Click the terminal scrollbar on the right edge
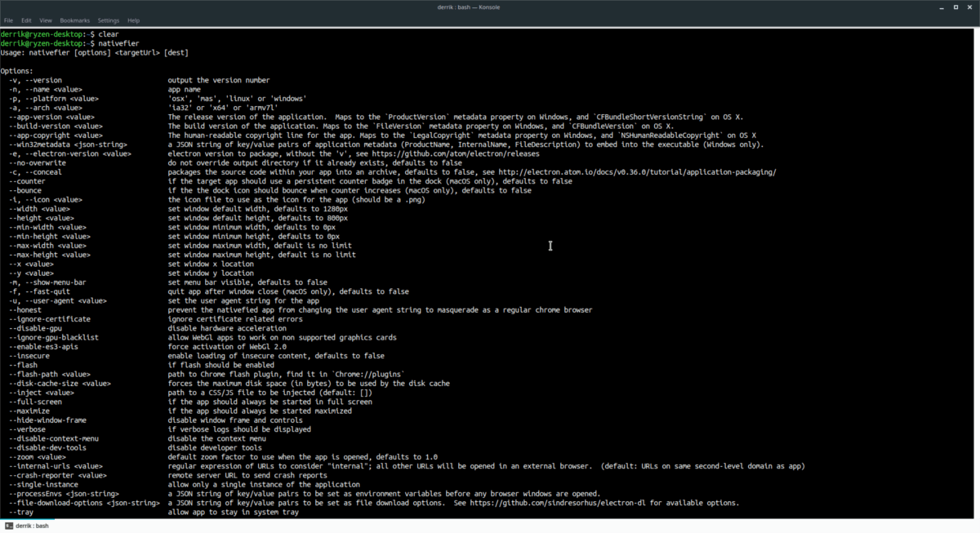The image size is (980, 533). coord(977,273)
